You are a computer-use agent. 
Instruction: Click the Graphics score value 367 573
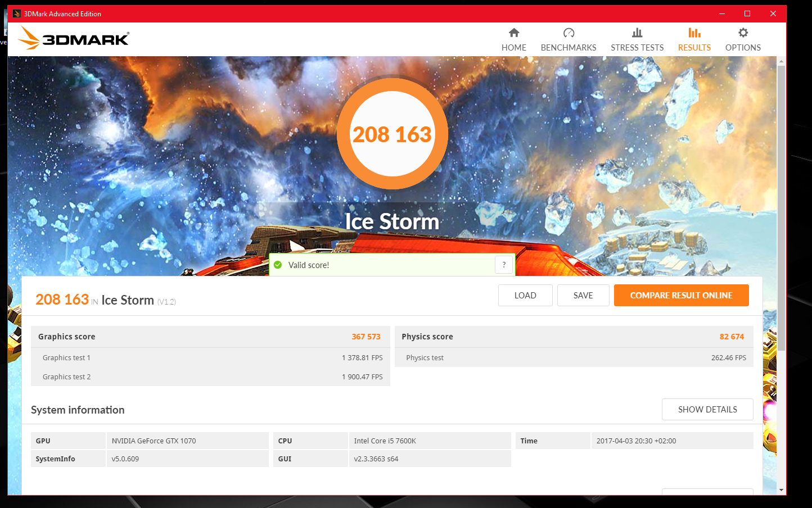coord(366,337)
